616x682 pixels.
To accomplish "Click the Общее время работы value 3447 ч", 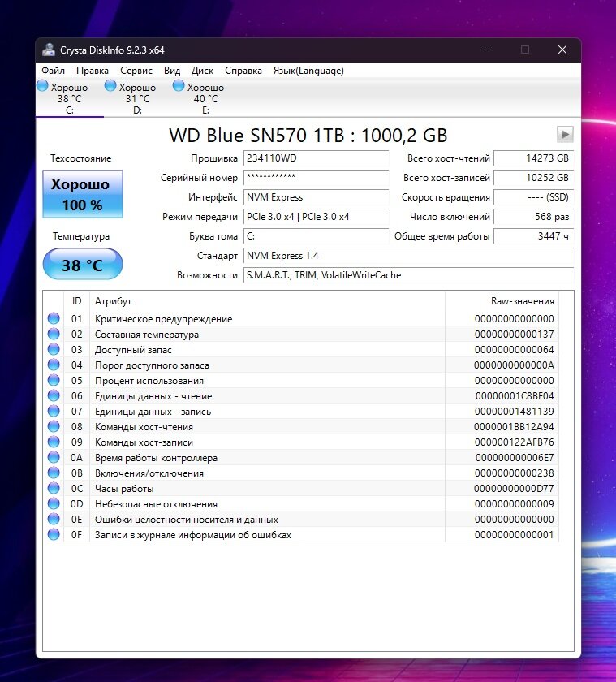I will 534,236.
